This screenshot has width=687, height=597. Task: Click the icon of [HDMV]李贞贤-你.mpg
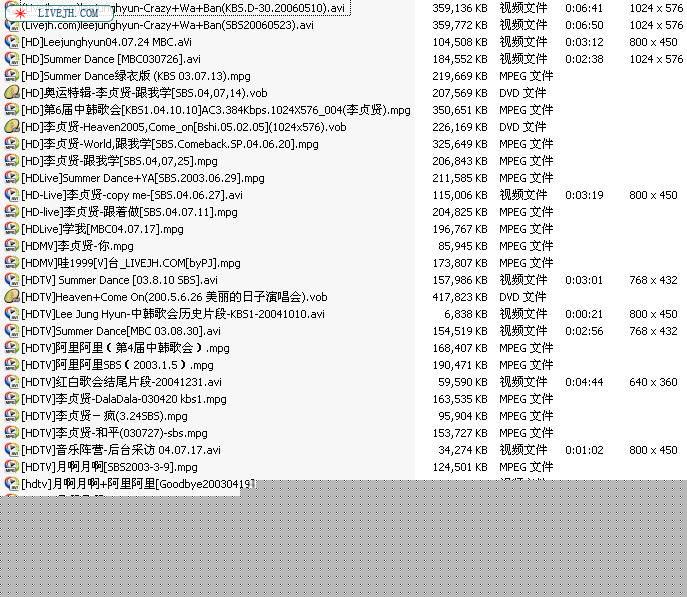(12, 246)
